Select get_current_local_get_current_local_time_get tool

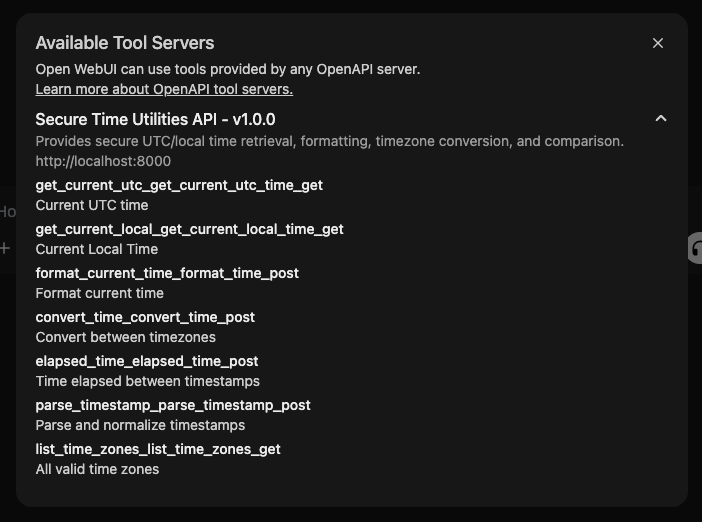(x=189, y=229)
